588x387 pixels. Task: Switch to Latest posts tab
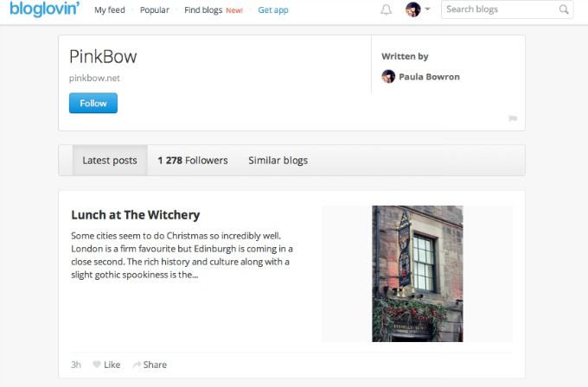pyautogui.click(x=110, y=161)
